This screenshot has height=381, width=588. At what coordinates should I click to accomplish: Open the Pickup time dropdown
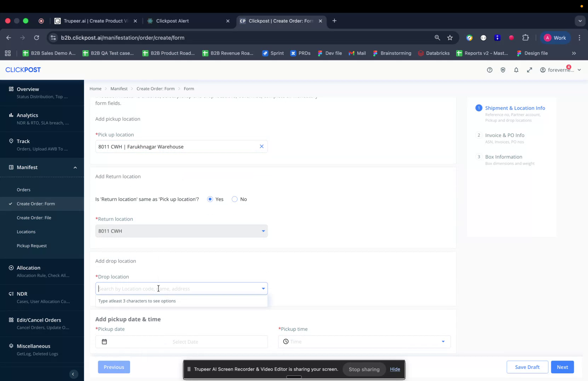443,341
